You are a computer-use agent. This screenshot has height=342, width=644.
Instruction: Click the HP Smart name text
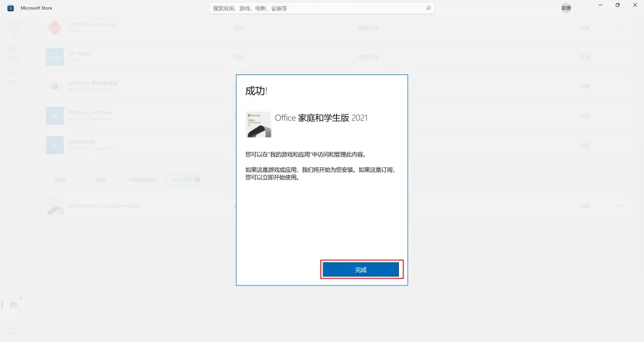click(79, 54)
